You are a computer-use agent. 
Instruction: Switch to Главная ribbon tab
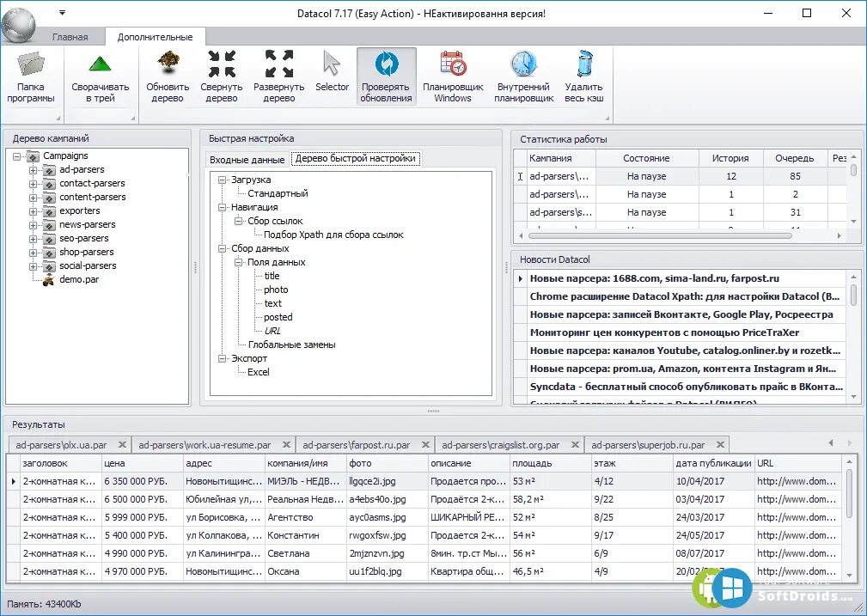point(70,37)
